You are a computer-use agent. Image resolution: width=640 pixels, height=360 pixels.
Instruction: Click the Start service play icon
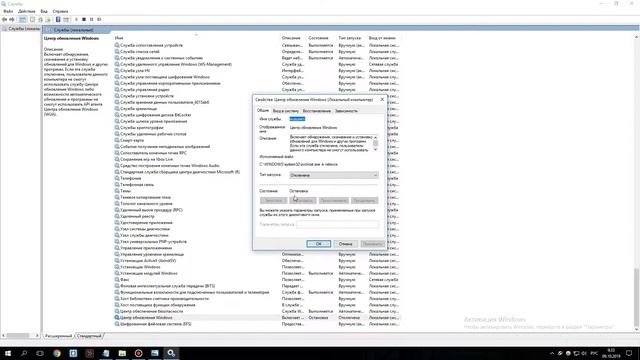(76, 19)
